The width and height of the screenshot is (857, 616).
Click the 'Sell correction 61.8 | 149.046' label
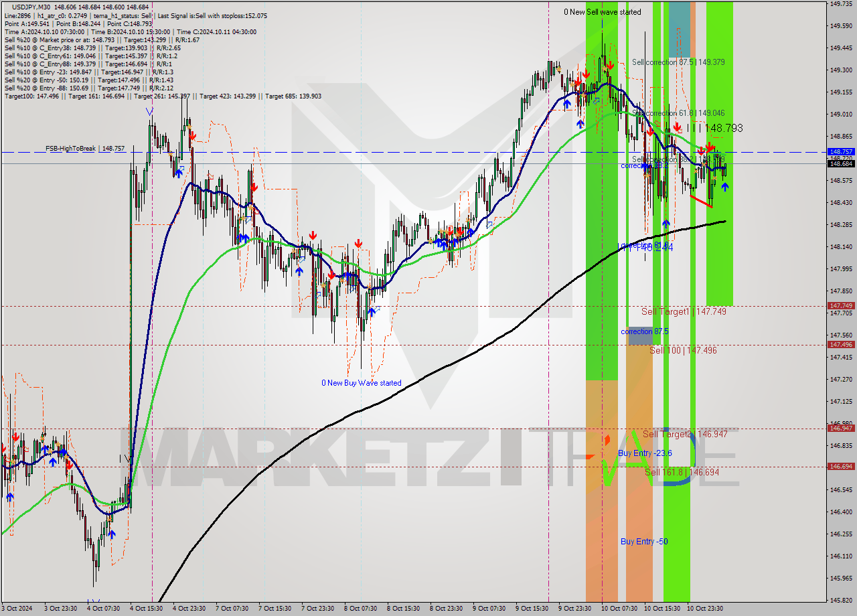(678, 113)
